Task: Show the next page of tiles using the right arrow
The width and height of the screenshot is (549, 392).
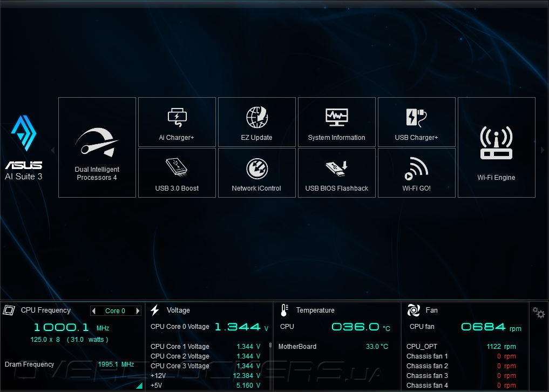Action: (543, 150)
